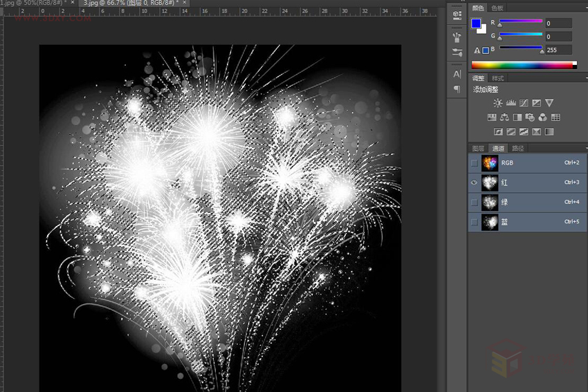The width and height of the screenshot is (588, 392).
Task: Switch to the 色板 (Swatches) tab
Action: click(x=497, y=8)
